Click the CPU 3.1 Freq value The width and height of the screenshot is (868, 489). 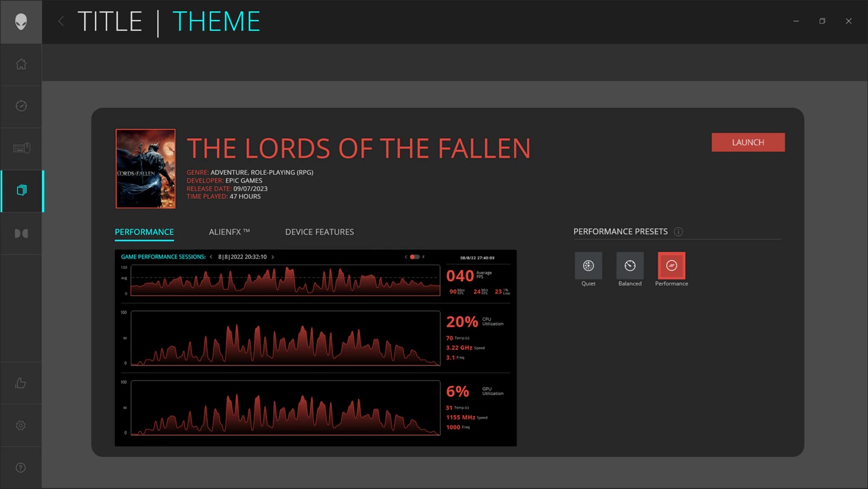coord(450,358)
